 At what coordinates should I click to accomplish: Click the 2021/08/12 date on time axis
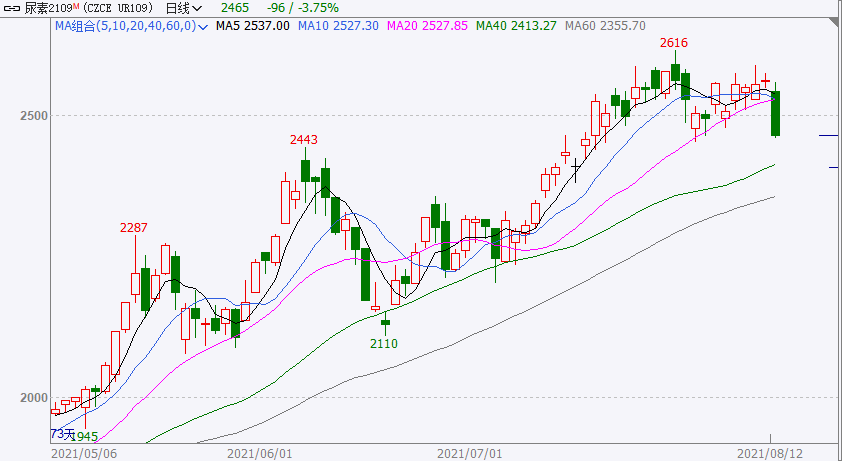click(x=770, y=453)
